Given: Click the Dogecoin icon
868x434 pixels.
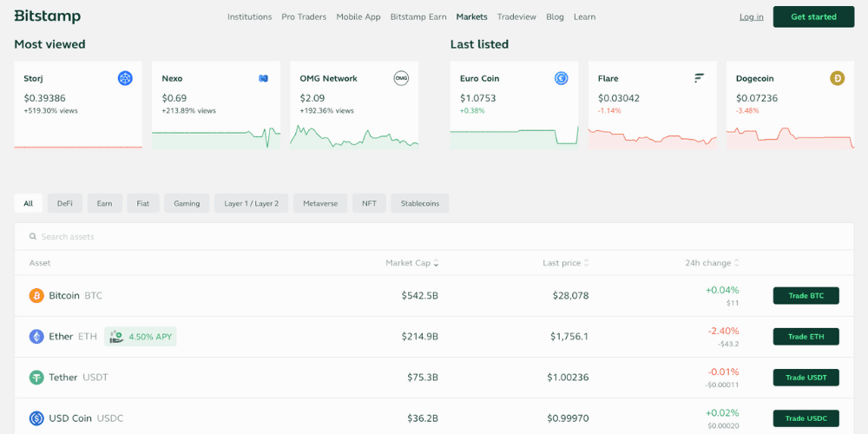Looking at the screenshot, I should click(x=838, y=78).
